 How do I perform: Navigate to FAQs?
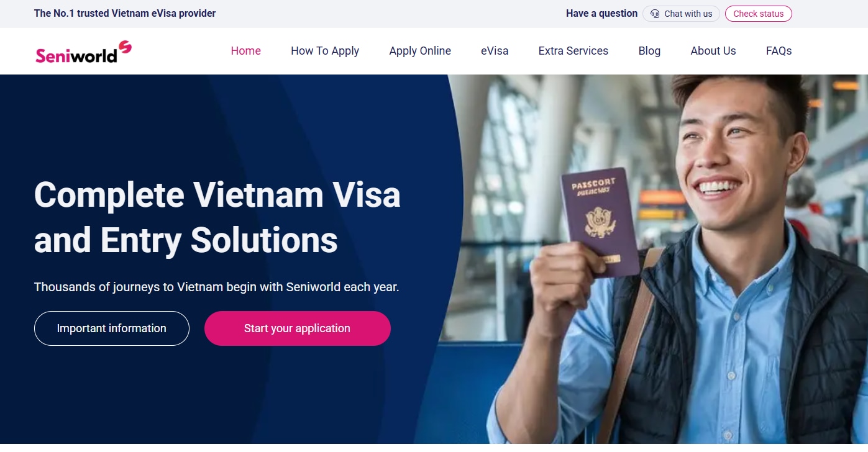click(x=779, y=51)
